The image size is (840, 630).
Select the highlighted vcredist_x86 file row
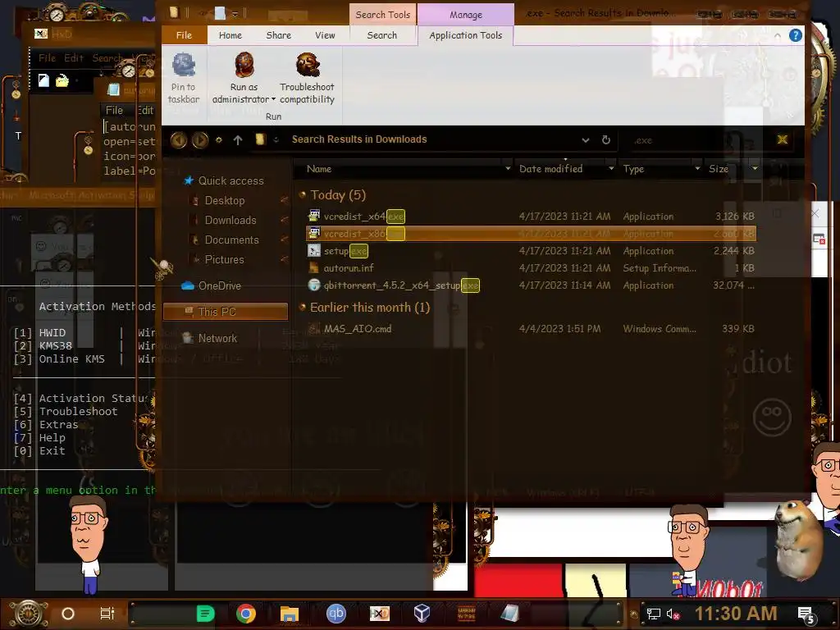[x=531, y=234]
